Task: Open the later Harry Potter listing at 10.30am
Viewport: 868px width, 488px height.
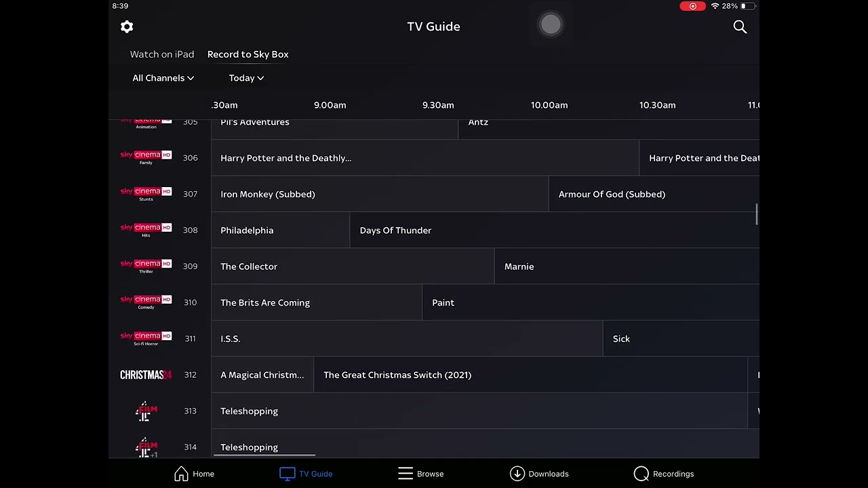Action: pos(699,158)
